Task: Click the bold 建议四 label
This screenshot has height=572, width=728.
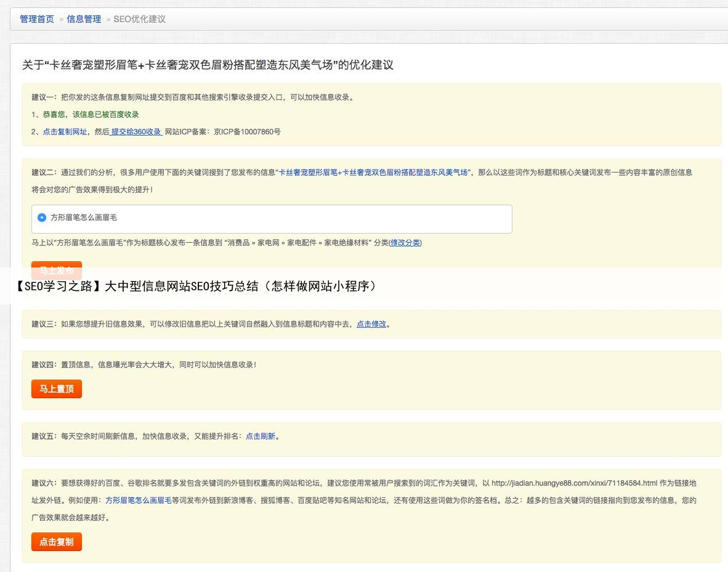Action: [x=44, y=365]
